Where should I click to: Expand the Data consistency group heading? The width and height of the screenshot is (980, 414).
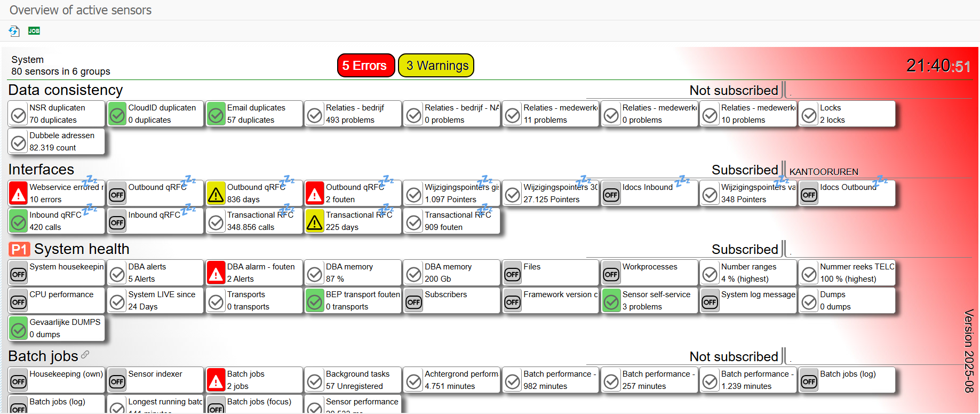tap(66, 90)
